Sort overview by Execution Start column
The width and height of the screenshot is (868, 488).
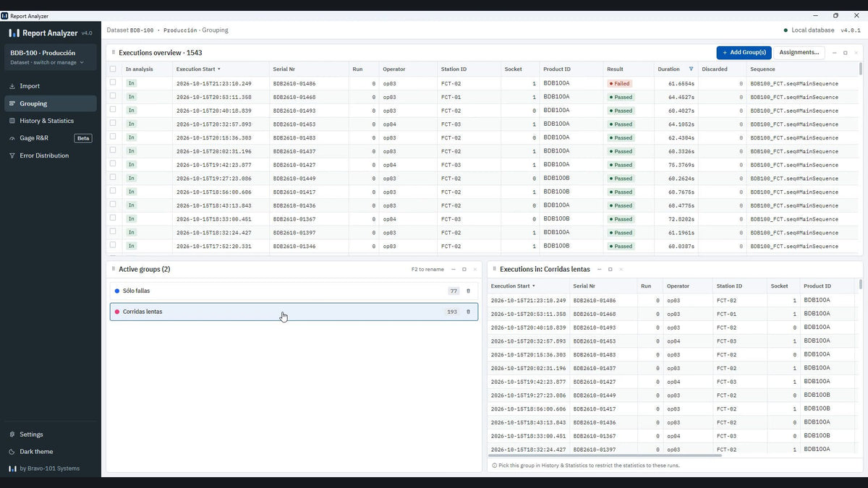click(197, 69)
